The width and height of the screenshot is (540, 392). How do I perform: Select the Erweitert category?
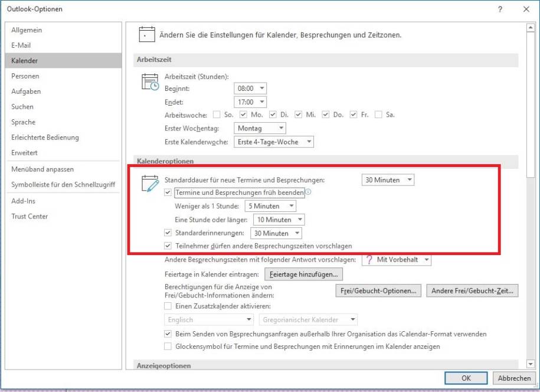coord(63,152)
